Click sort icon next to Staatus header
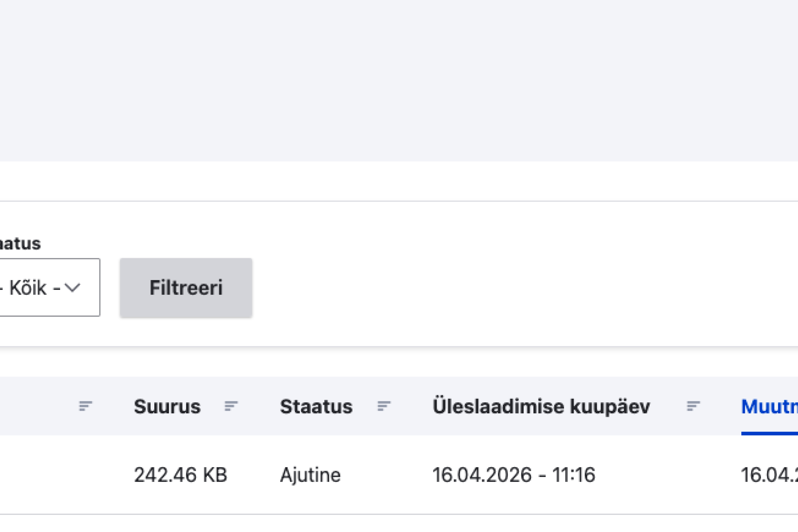Screen dimensions: 798x532 coord(384,406)
